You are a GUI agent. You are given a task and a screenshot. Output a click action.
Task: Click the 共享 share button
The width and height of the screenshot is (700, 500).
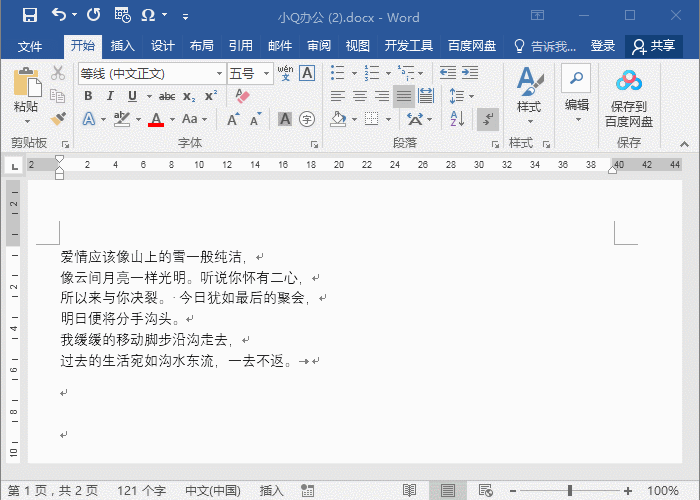click(x=654, y=46)
